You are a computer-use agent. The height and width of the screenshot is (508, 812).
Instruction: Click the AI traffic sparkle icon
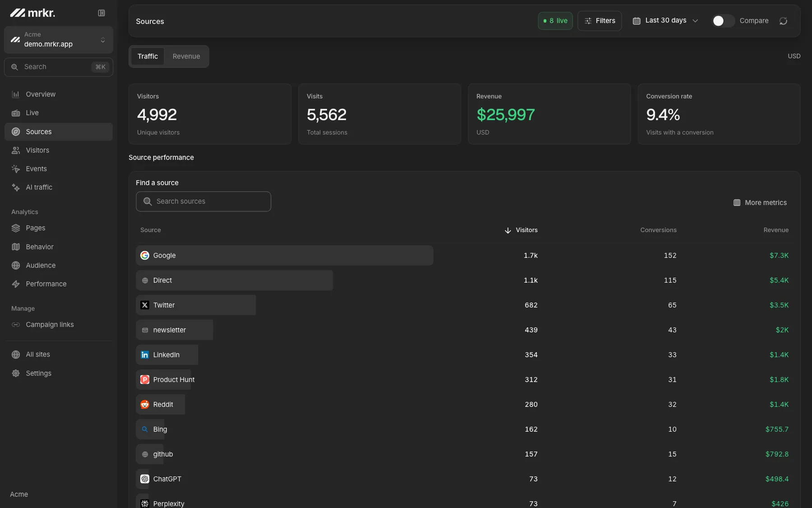coord(16,187)
